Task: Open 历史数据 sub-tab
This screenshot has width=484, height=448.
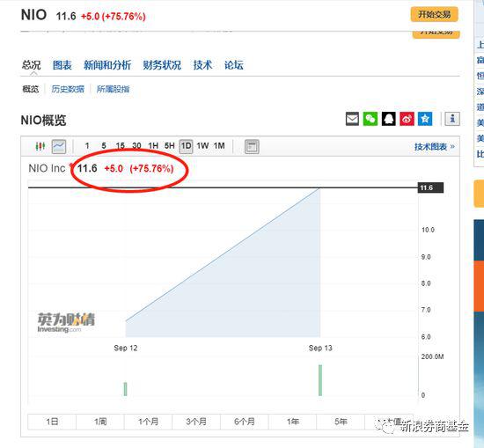Action: point(68,89)
